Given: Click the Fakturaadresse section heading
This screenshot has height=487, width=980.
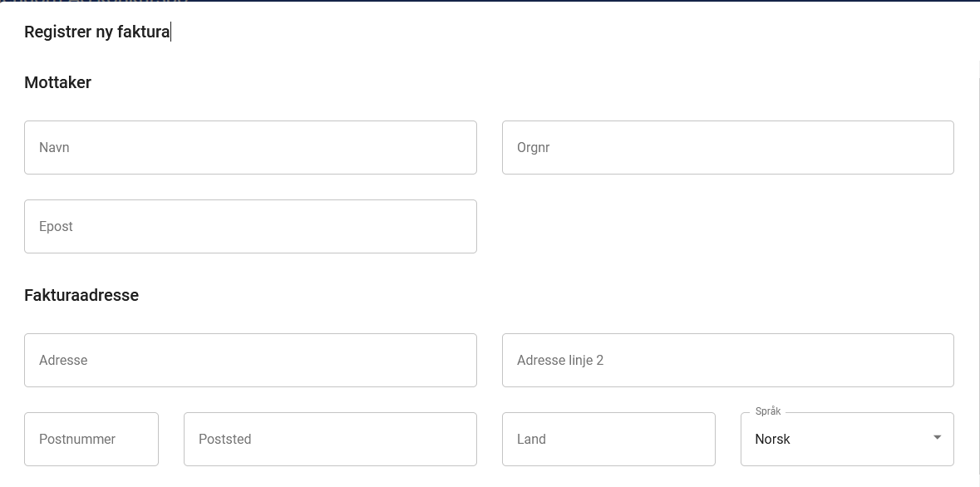Looking at the screenshot, I should coord(81,295).
